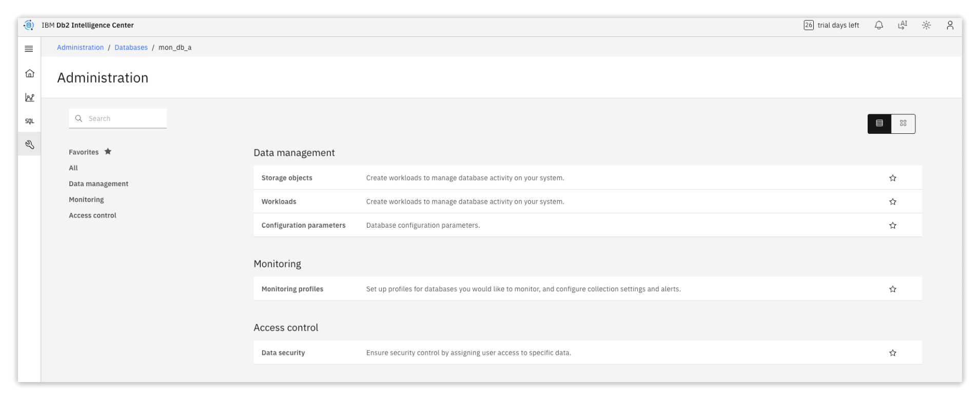Viewport: 980px width, 400px height.
Task: Favorite the Data security row star
Action: (x=893, y=353)
